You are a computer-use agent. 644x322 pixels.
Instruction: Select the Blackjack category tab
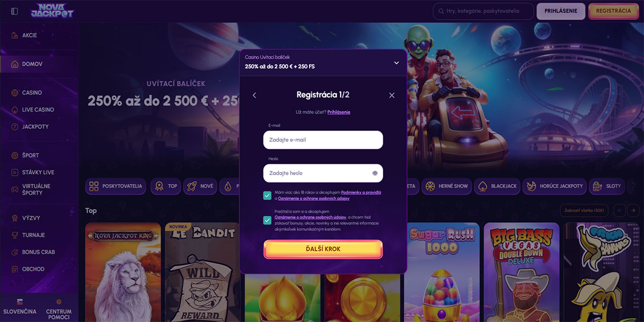coord(497,186)
